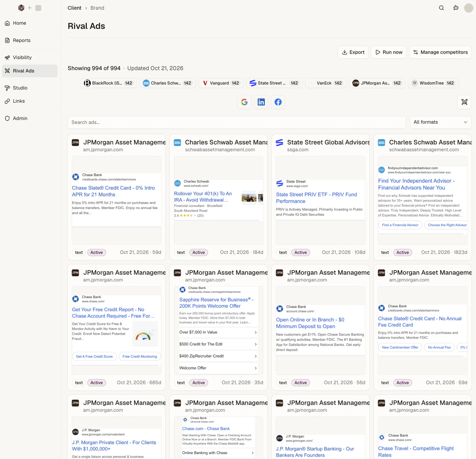Screen dimensions: 476x459
Task: Click the Export button
Action: pos(353,52)
